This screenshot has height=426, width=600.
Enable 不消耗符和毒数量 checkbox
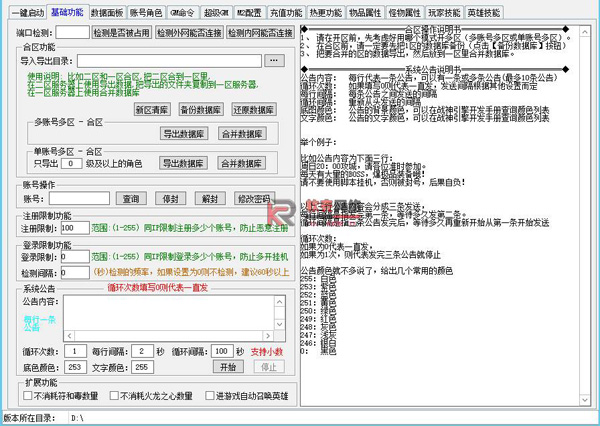pyautogui.click(x=28, y=395)
